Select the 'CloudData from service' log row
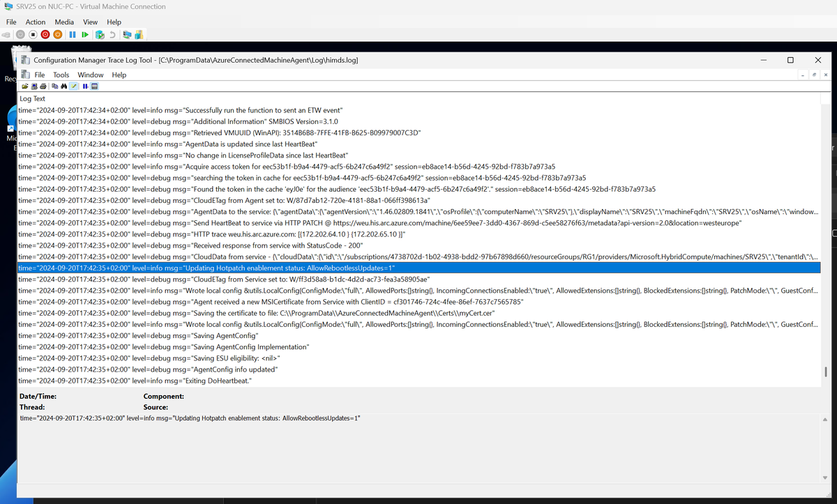This screenshot has height=504, width=837. [x=418, y=257]
